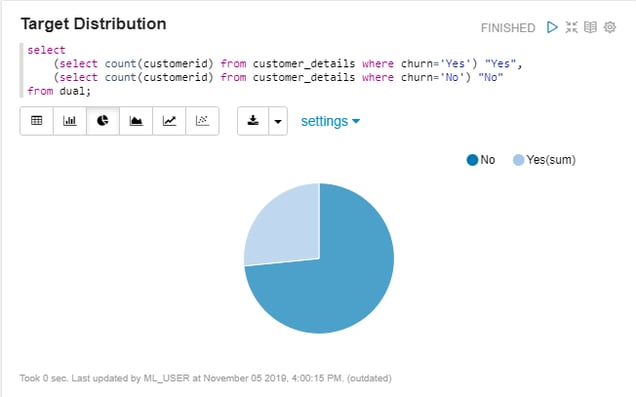Select the scatter chart visualization

click(x=202, y=121)
